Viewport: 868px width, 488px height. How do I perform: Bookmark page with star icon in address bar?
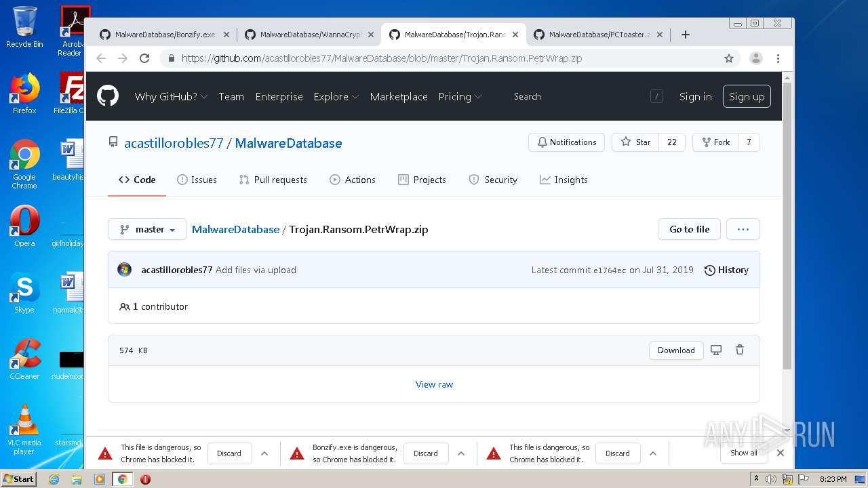click(x=729, y=58)
